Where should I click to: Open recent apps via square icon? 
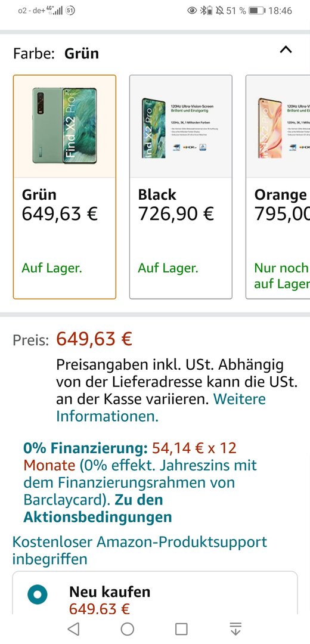[181, 628]
